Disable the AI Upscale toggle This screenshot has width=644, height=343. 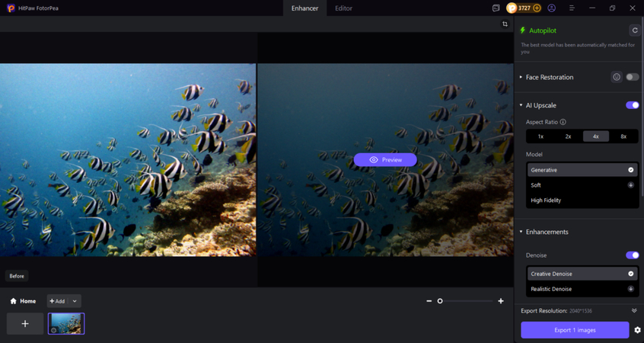coord(632,105)
